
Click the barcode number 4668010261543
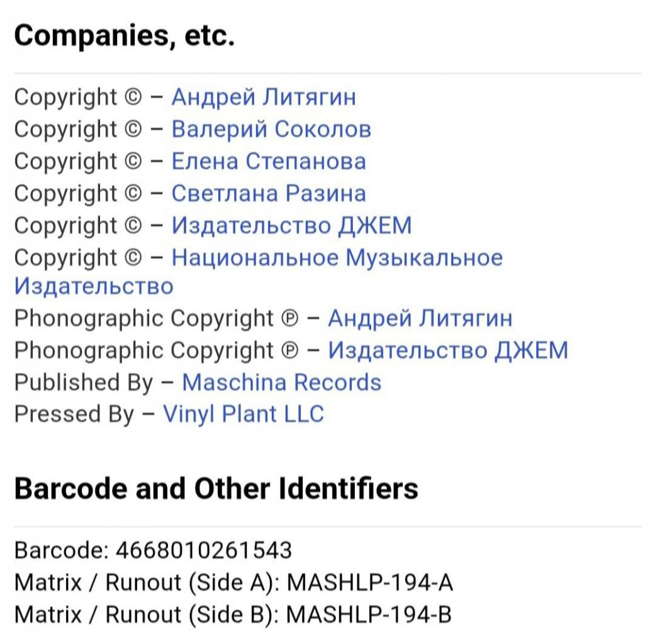(x=204, y=550)
